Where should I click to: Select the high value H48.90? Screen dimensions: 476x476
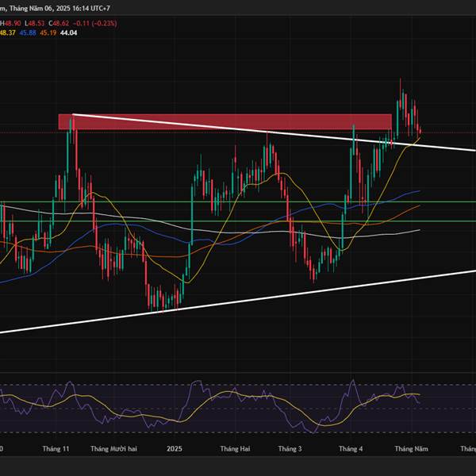[10, 23]
